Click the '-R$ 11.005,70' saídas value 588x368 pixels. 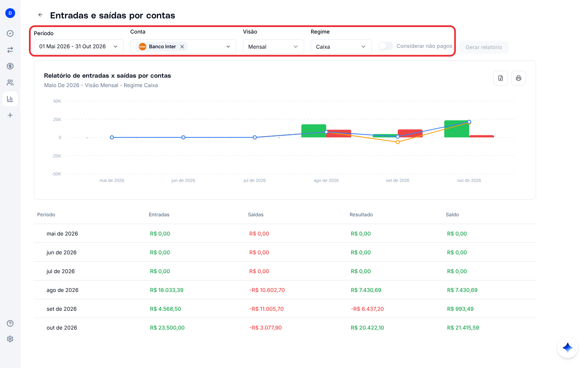tap(266, 309)
